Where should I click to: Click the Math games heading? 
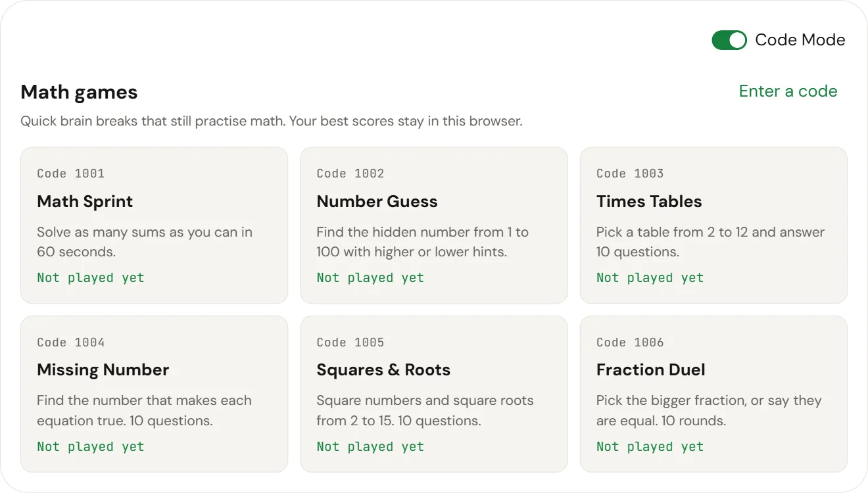79,92
